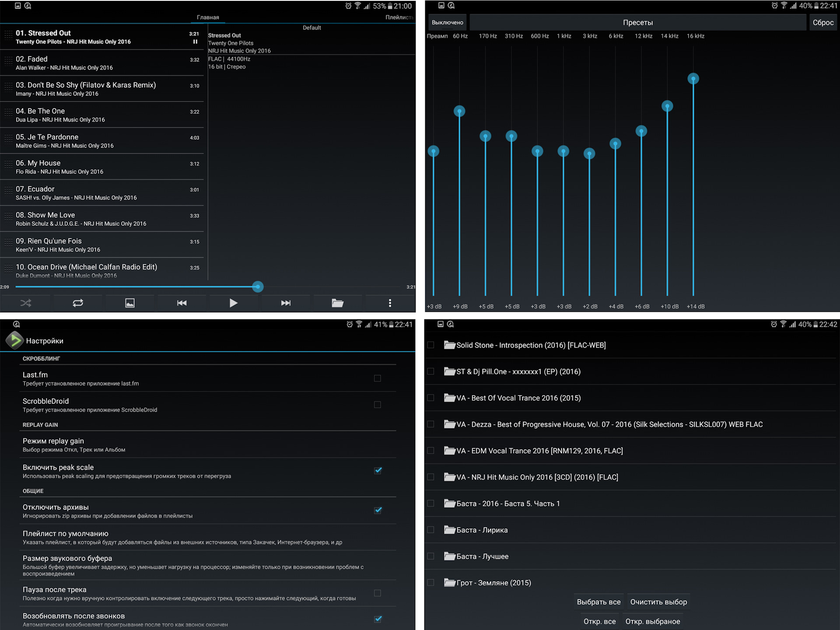Skip to next track
The width and height of the screenshot is (840, 630).
coord(286,303)
